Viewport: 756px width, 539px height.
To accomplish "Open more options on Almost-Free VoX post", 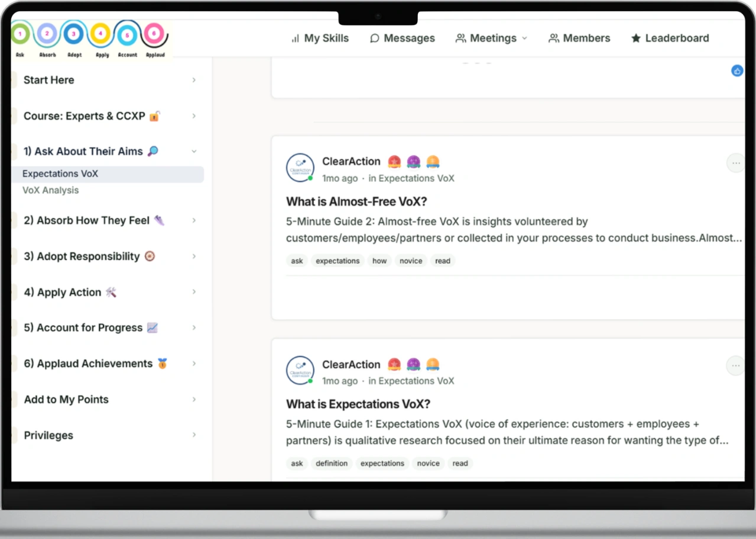I will [735, 163].
